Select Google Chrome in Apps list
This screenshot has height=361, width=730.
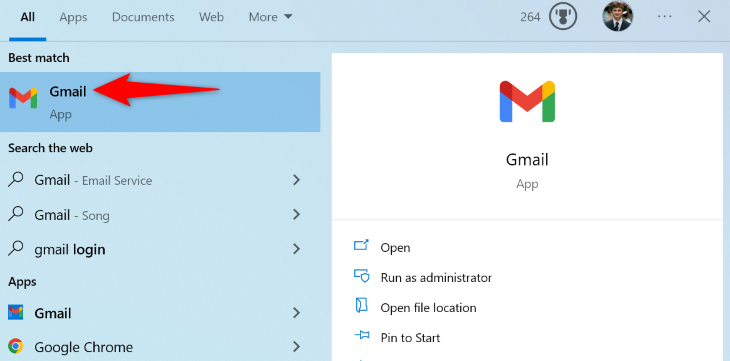[x=160, y=347]
